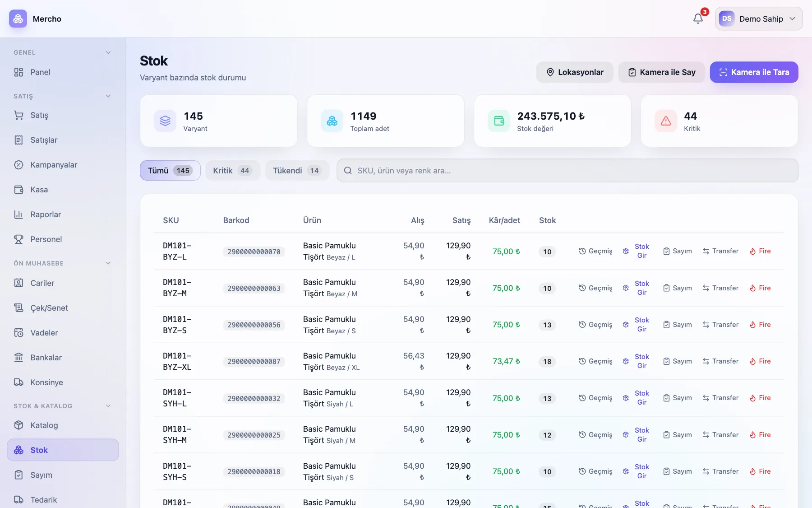Click Stok Gir for DM101-BYZ-M
Screen dimensions: 812x508
coord(636,288)
